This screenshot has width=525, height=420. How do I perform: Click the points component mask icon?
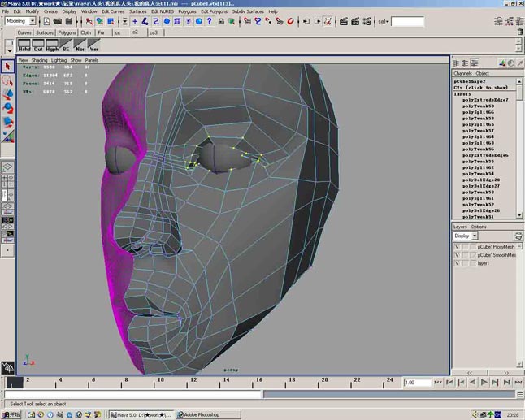point(135,21)
